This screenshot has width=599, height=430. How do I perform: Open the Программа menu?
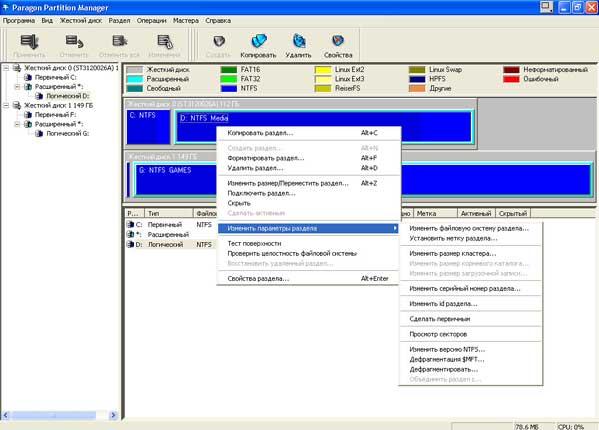coord(19,21)
